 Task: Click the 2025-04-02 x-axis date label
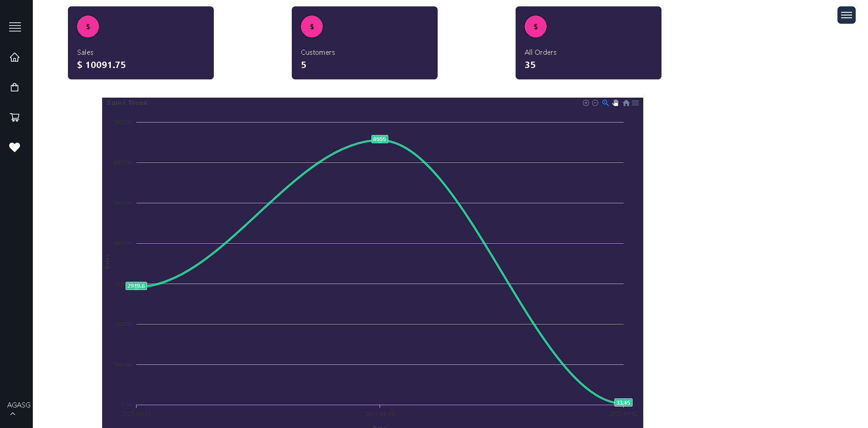pos(623,414)
